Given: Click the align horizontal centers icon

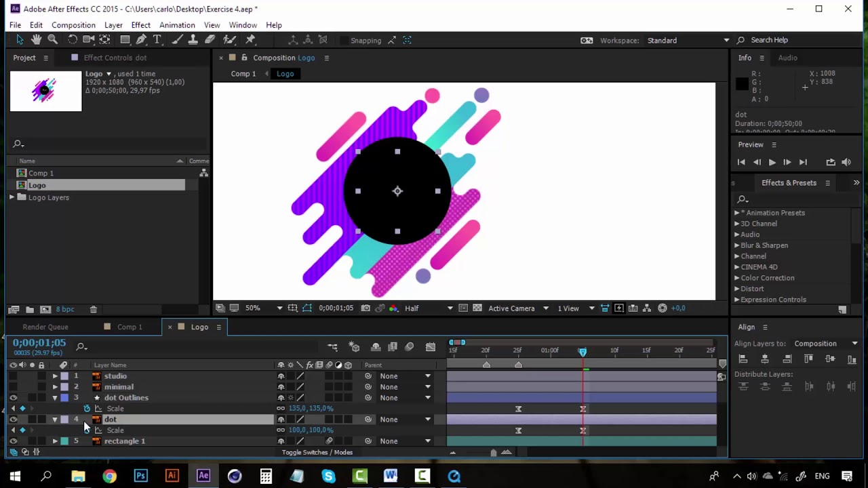Looking at the screenshot, I should click(x=765, y=359).
